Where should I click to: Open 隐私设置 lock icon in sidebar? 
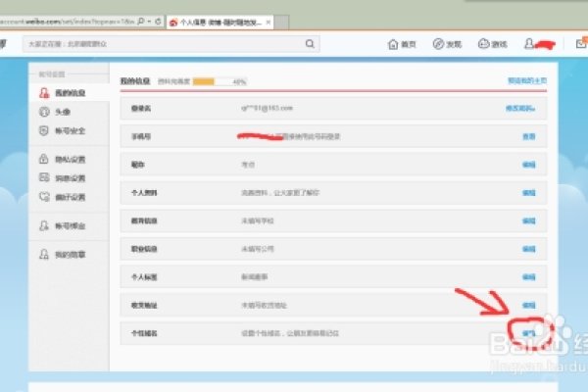44,159
